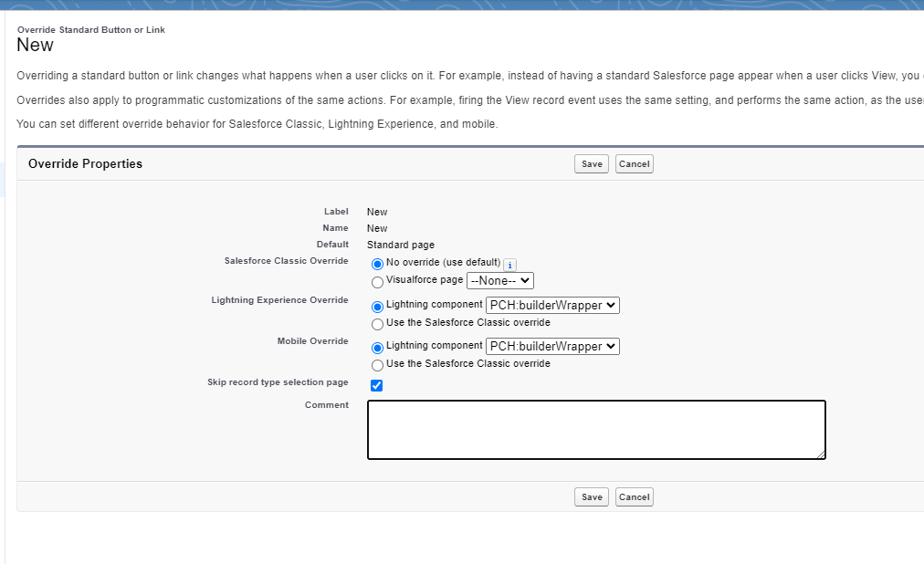Select Lightning component for Mobile Override
The width and height of the screenshot is (924, 564).
point(378,348)
